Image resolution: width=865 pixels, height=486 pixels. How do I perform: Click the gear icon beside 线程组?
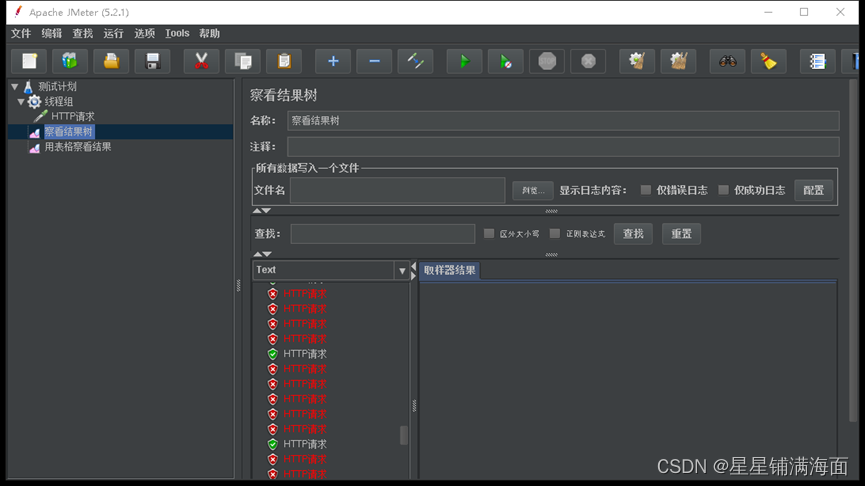pyautogui.click(x=34, y=102)
